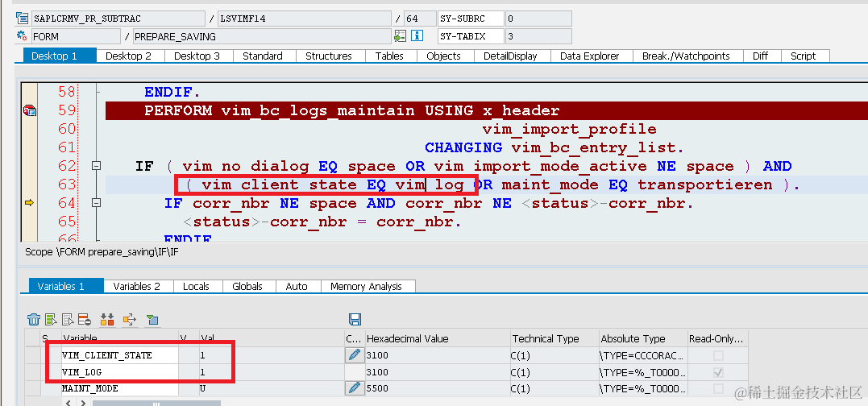The width and height of the screenshot is (868, 406).
Task: Collapse the IF block at line 64
Action: 97,203
